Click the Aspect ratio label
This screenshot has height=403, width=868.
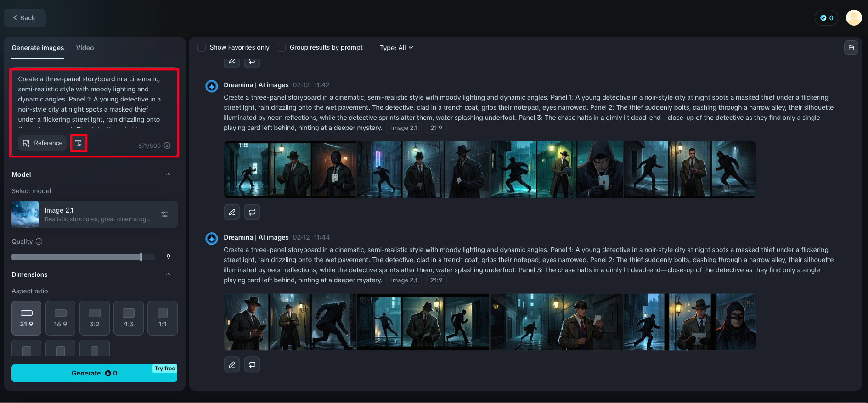pyautogui.click(x=30, y=291)
